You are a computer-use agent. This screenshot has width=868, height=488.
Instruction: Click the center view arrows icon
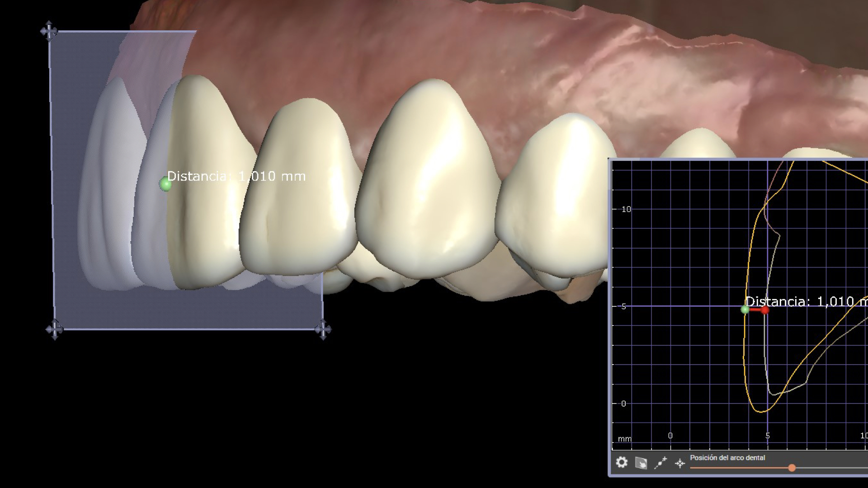click(680, 463)
